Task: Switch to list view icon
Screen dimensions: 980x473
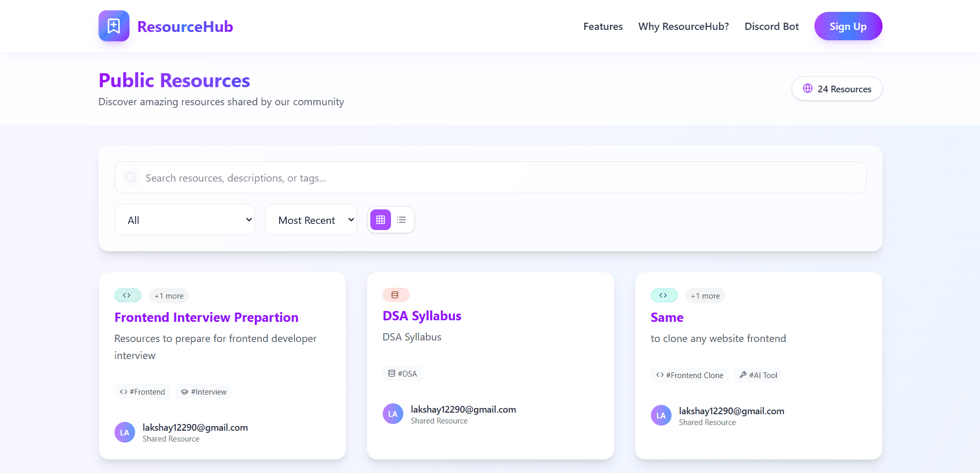Action: click(x=401, y=219)
